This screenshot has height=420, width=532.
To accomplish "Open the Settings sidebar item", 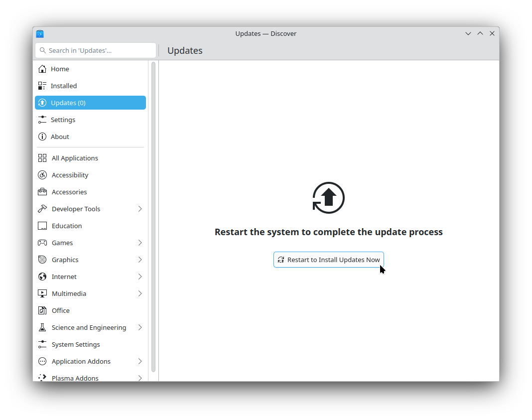I will 63,120.
